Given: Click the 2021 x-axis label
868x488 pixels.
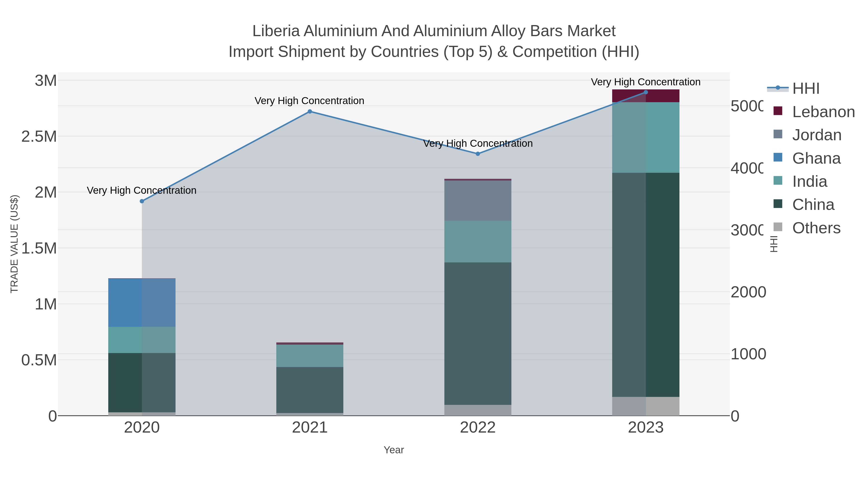Looking at the screenshot, I should [310, 428].
